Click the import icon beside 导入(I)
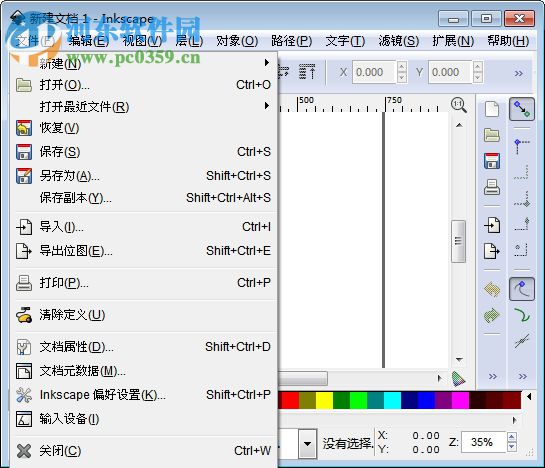The width and height of the screenshot is (545, 468). pyautogui.click(x=24, y=227)
